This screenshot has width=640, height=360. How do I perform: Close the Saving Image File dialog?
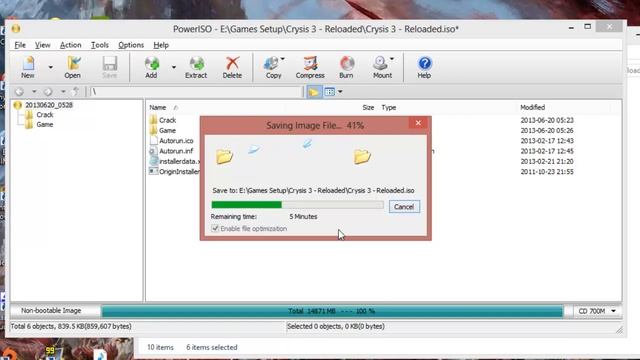pos(418,122)
